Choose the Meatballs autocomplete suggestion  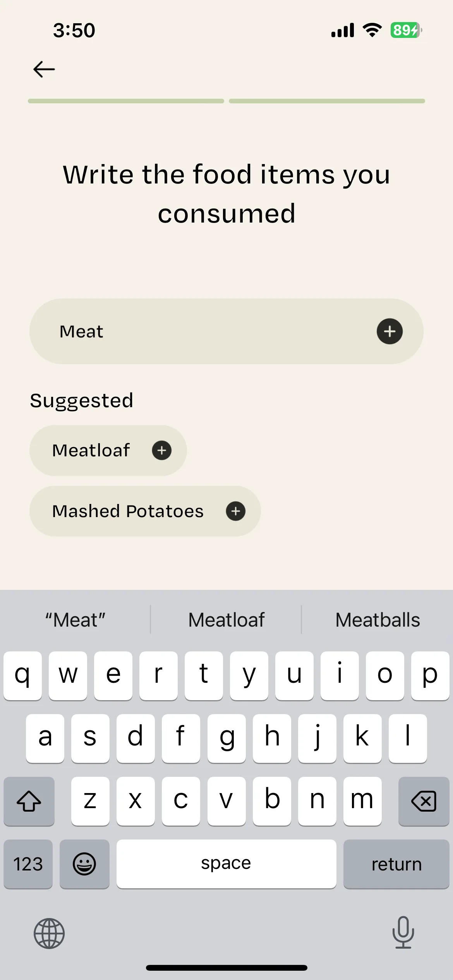pos(377,620)
